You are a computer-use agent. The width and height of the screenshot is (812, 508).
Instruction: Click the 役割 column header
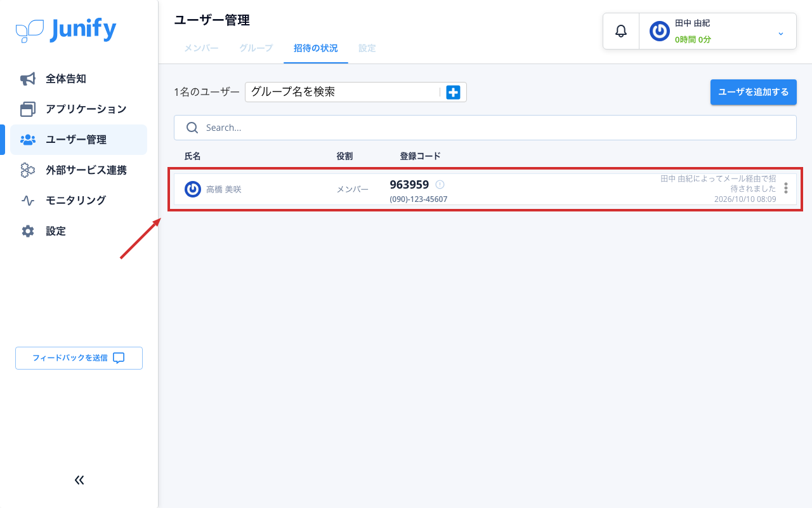344,156
